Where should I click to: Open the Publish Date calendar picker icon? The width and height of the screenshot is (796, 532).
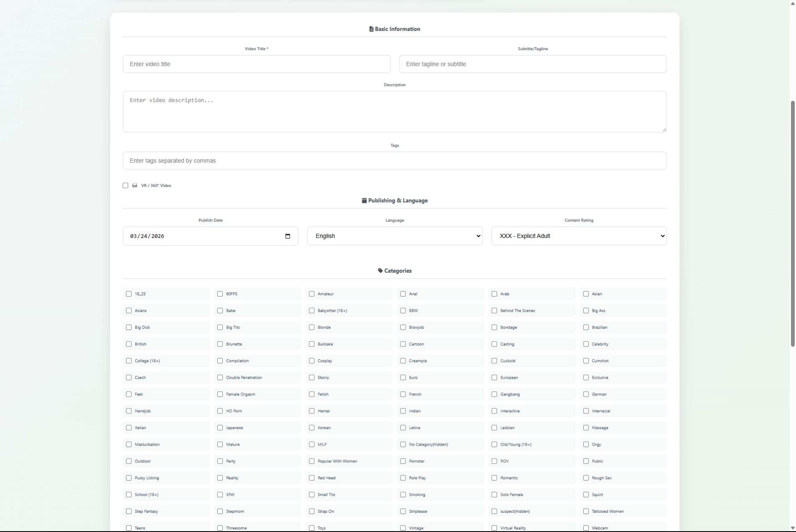(x=287, y=236)
